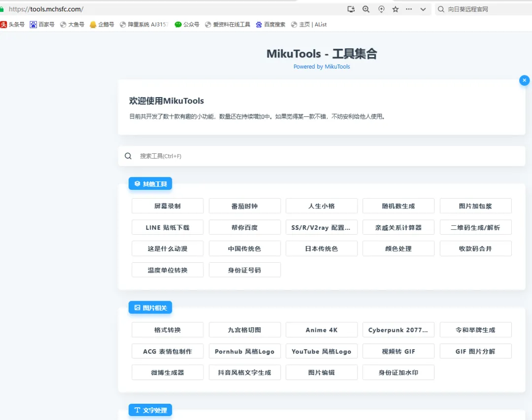
Task: Open the 帮你百度 tool
Action: [x=245, y=227]
